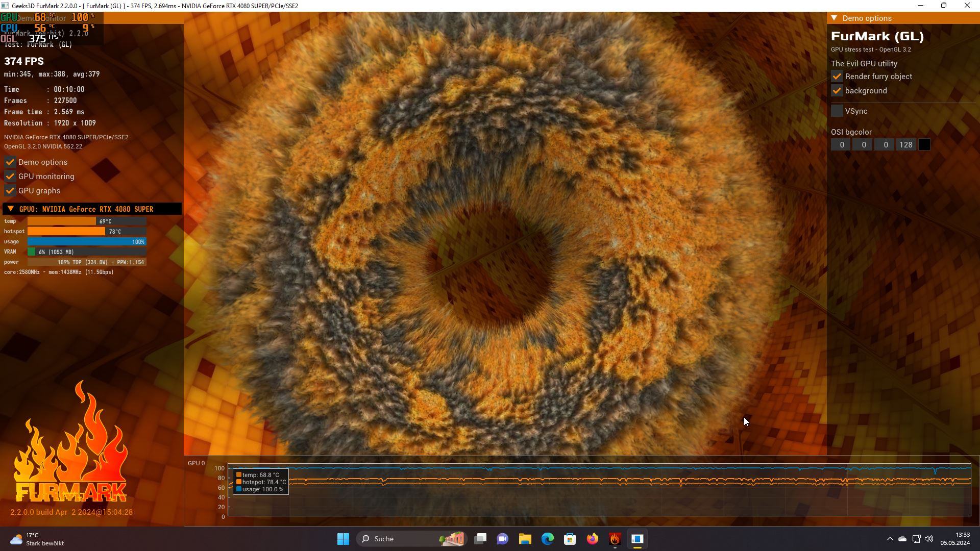This screenshot has width=980, height=551.
Task: Enable the VSync checkbox
Action: coord(837,111)
